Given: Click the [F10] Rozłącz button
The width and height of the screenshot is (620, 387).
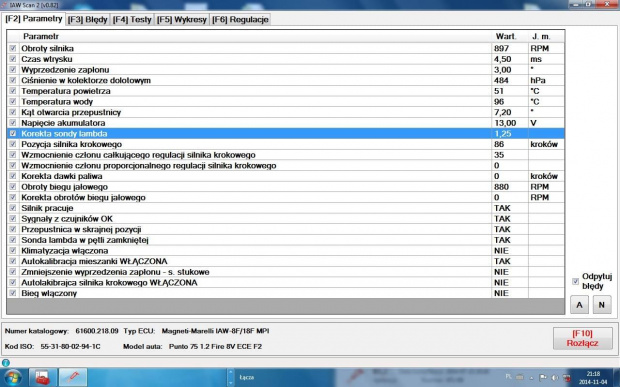Looking at the screenshot, I should pos(582,338).
